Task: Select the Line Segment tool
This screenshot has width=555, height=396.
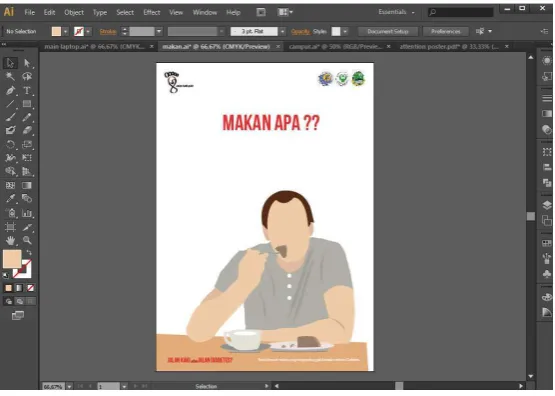Action: click(10, 104)
